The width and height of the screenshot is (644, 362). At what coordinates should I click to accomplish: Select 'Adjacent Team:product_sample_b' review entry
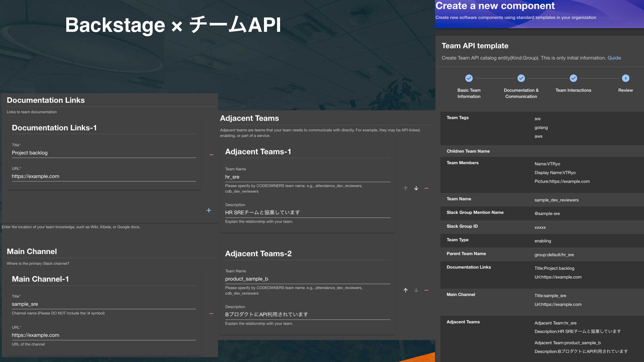tap(568, 343)
